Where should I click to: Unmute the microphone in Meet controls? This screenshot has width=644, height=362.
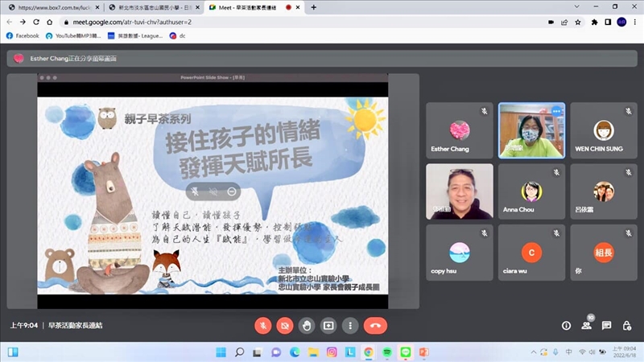[x=262, y=325]
